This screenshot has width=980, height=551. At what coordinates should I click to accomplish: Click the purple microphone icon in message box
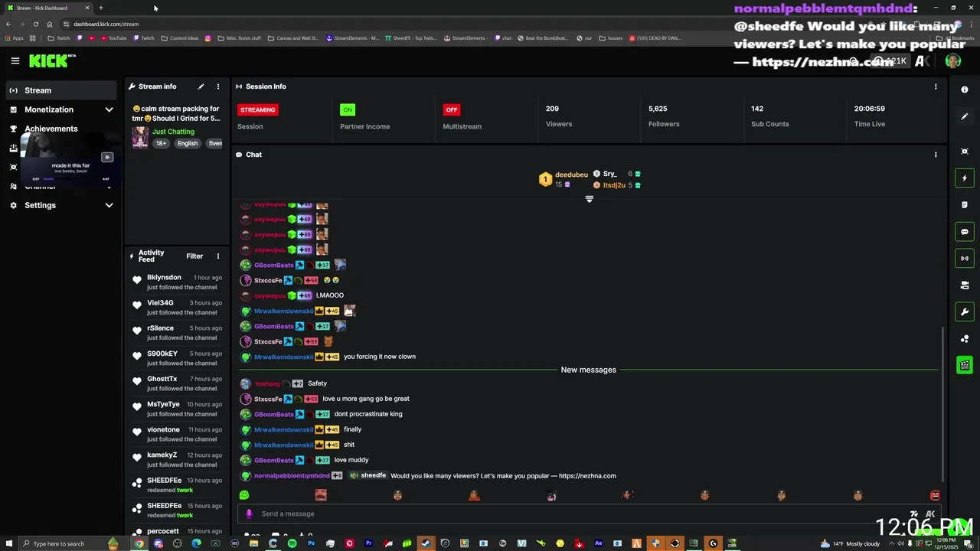coord(249,514)
